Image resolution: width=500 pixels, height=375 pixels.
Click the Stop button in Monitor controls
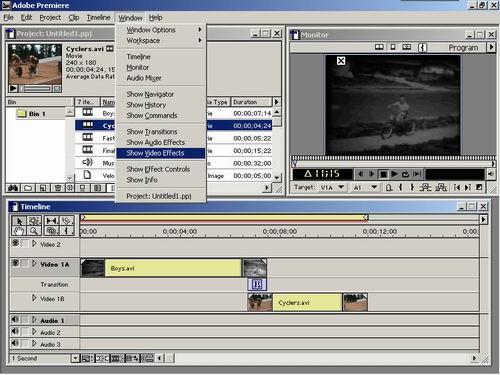383,174
